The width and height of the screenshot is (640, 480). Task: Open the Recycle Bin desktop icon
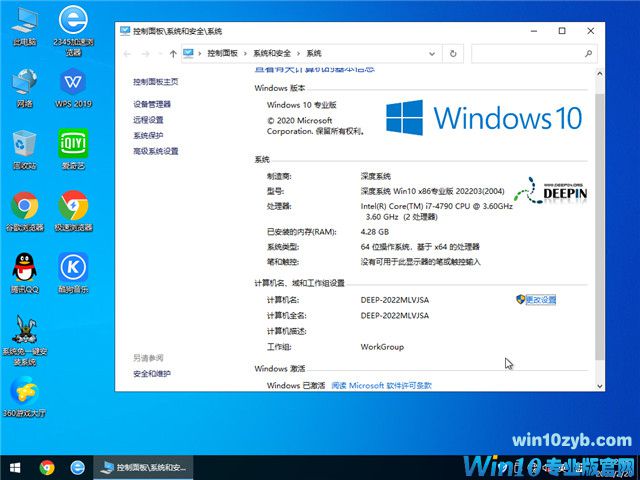coord(25,145)
